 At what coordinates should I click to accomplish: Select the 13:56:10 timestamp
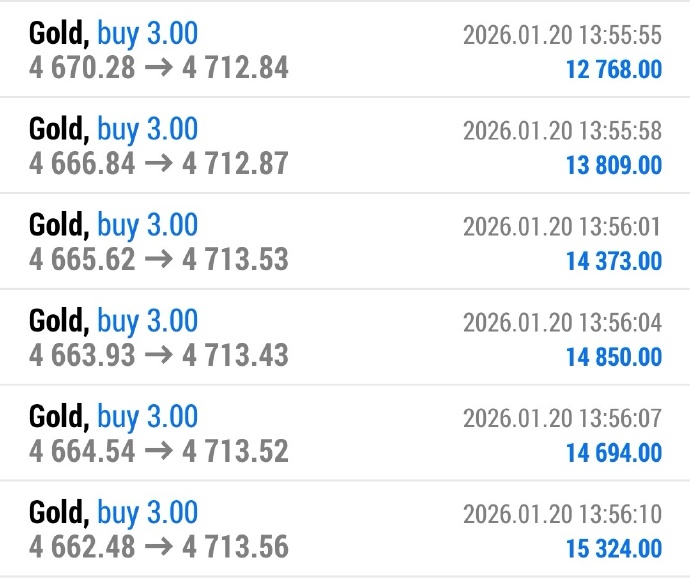click(x=562, y=516)
